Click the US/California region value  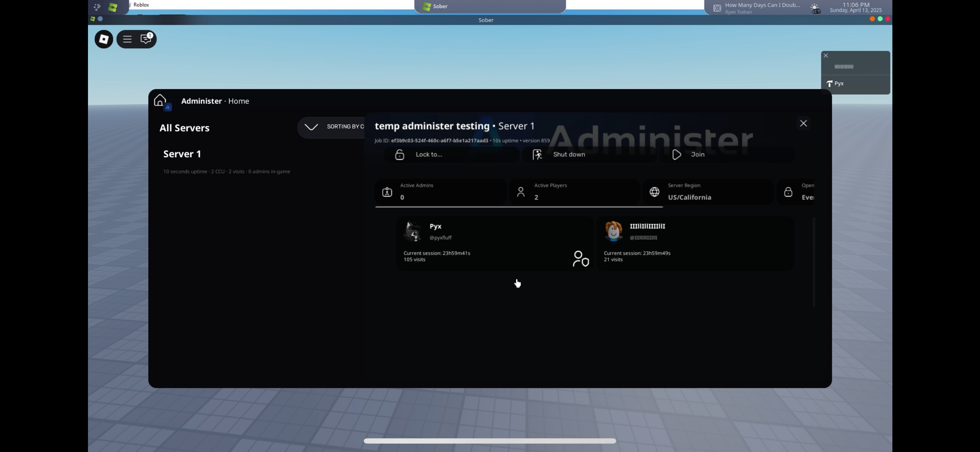(689, 198)
